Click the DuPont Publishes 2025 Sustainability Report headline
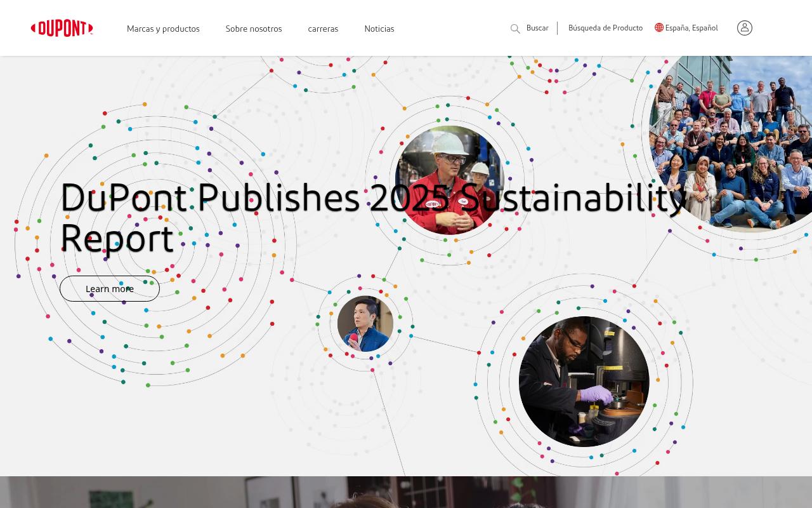812x508 pixels. point(373,217)
